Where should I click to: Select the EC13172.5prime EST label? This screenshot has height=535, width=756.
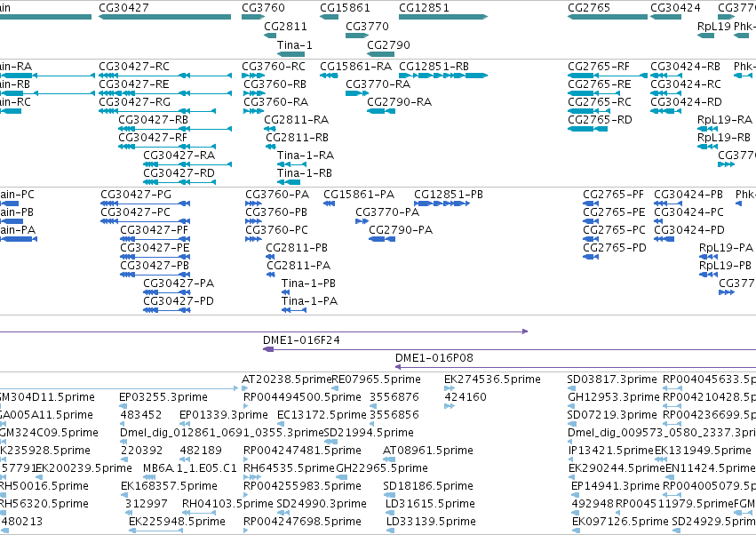point(322,415)
